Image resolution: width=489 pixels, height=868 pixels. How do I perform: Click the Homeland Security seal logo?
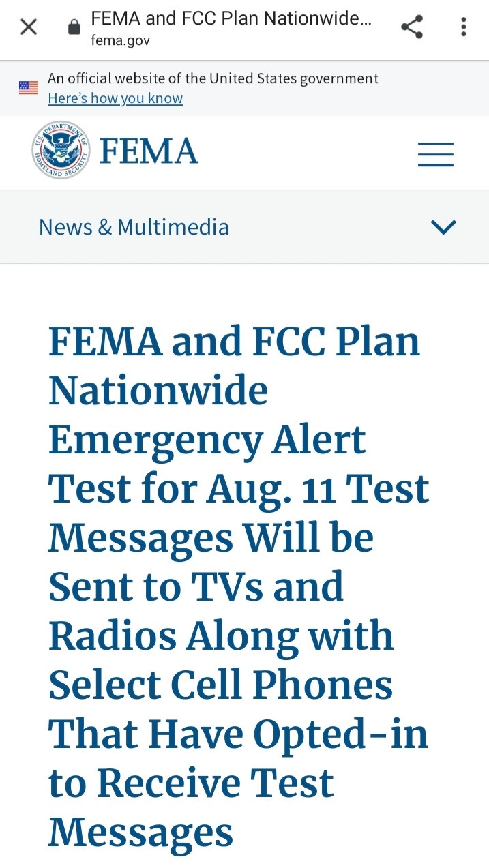[61, 151]
